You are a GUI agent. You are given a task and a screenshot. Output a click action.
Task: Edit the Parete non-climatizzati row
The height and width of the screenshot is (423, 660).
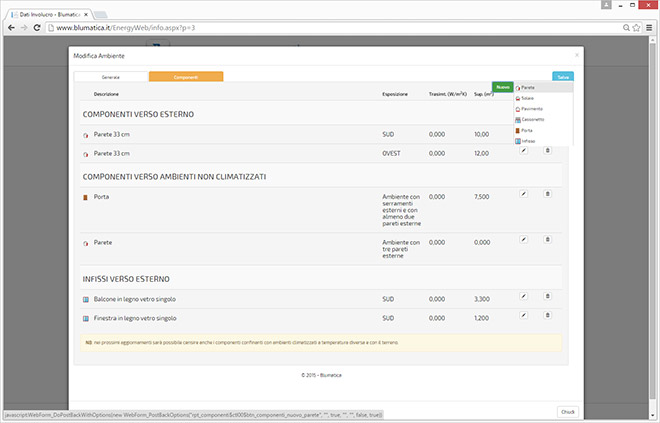tap(523, 239)
